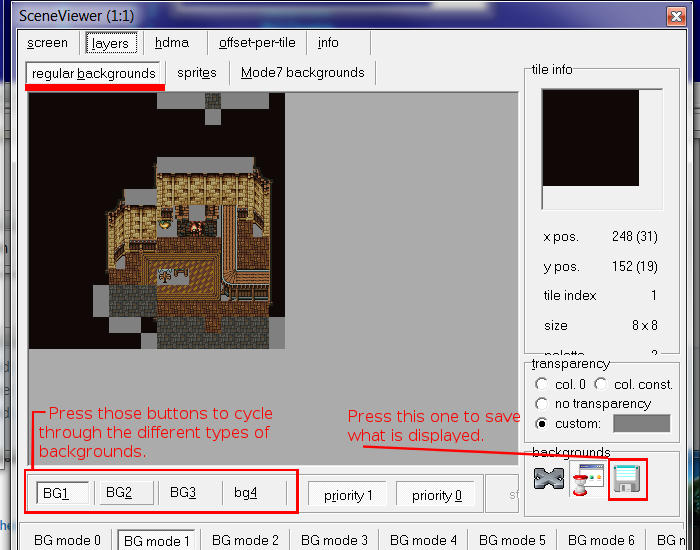Select the Mode7 backgrounds sub-tab
Screen dimensions: 700x550
[x=303, y=73]
